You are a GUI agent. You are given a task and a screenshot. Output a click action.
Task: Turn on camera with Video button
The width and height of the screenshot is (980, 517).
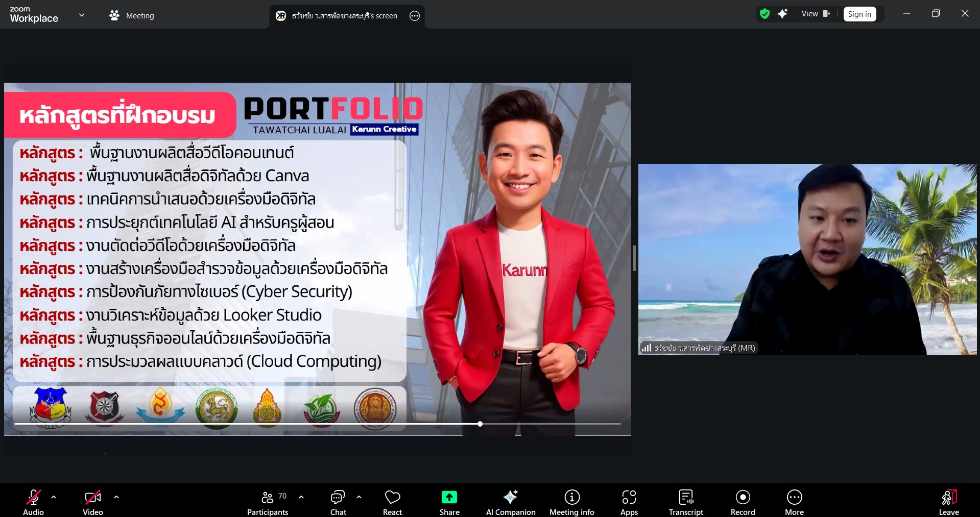(x=93, y=502)
